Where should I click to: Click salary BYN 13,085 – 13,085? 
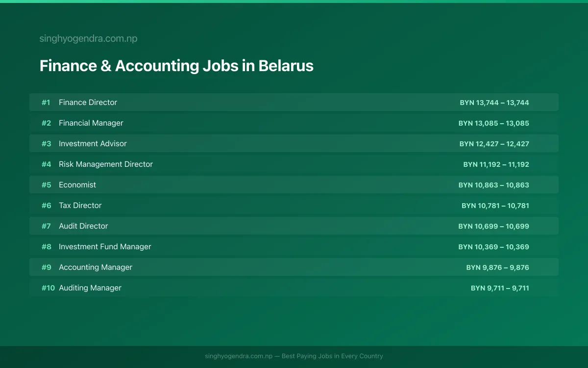[x=494, y=123]
